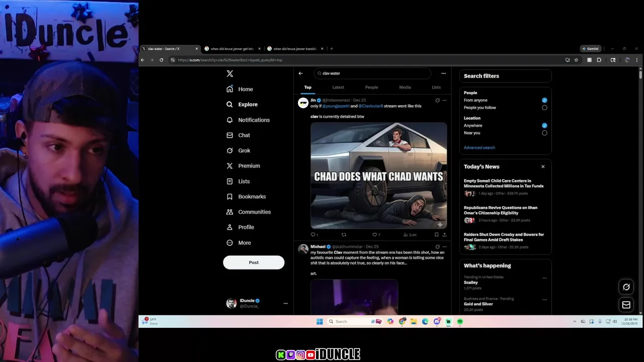Reply to Jin's post

[x=314, y=235]
